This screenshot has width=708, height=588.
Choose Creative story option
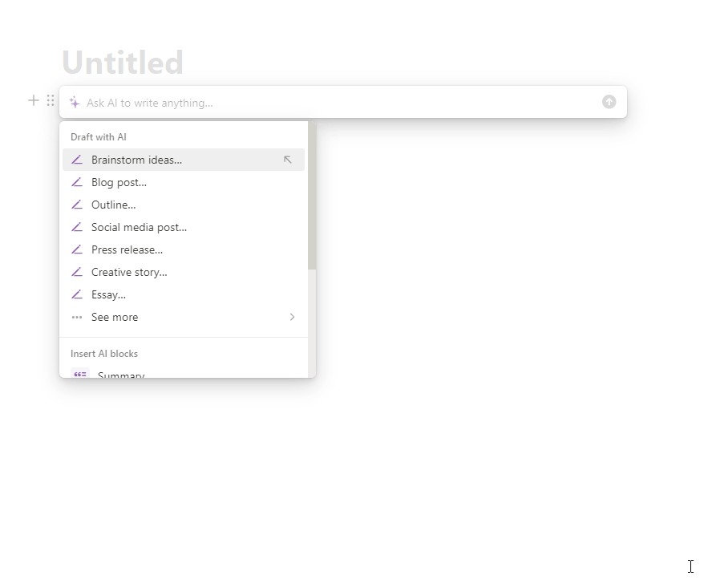[x=184, y=272]
